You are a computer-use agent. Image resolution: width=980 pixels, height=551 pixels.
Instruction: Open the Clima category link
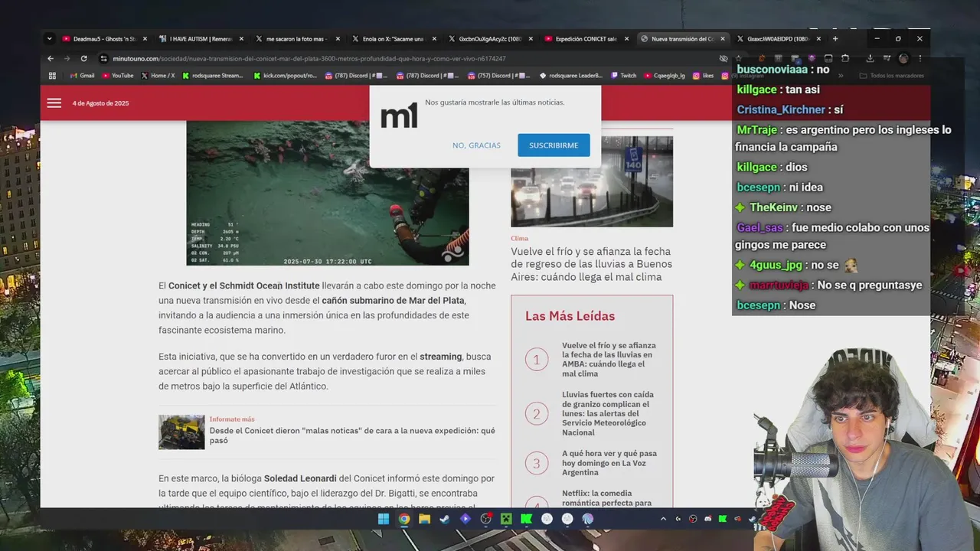tap(520, 239)
